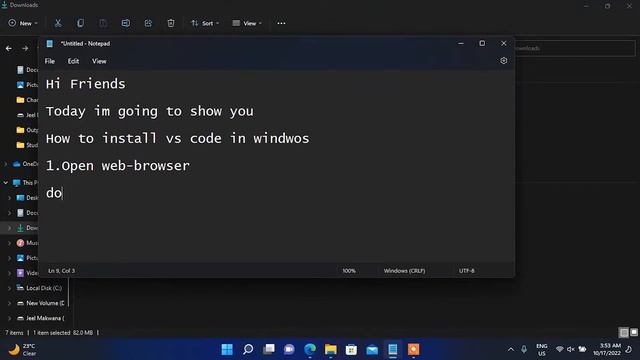
Task: Click the Delete trash icon in File Explorer
Action: (x=171, y=23)
